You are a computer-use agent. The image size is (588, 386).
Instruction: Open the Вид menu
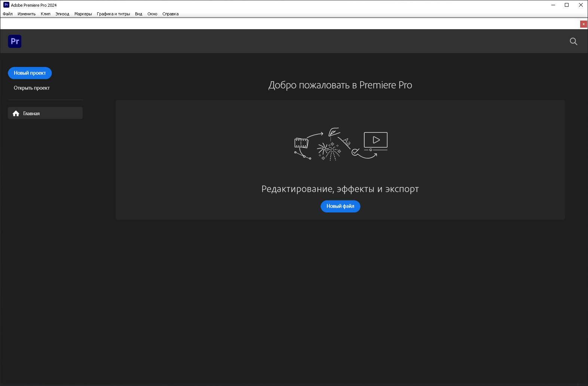tap(138, 14)
